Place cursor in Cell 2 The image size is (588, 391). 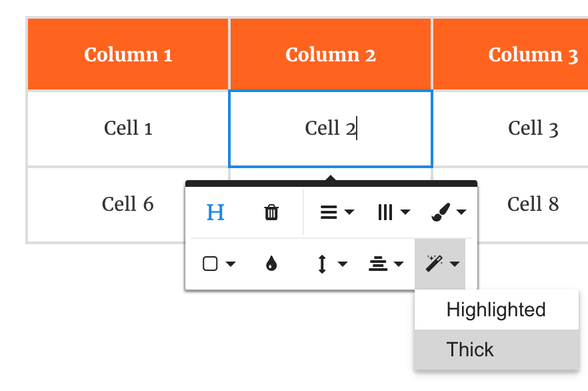pos(331,128)
